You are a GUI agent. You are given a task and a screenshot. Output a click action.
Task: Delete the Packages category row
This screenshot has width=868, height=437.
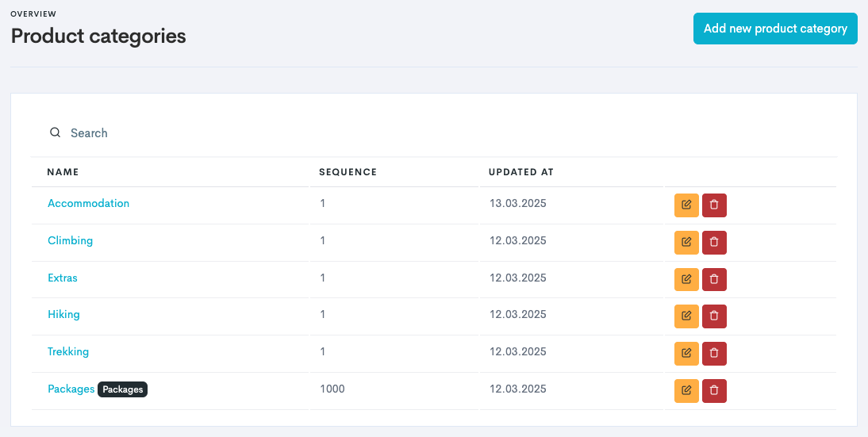(x=714, y=390)
